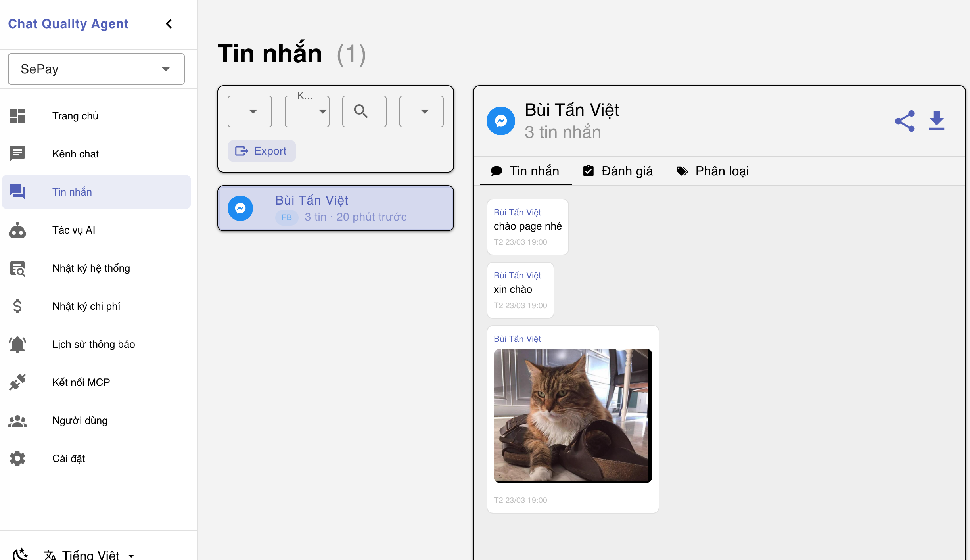Click the Export button
The width and height of the screenshot is (970, 560).
tap(262, 151)
